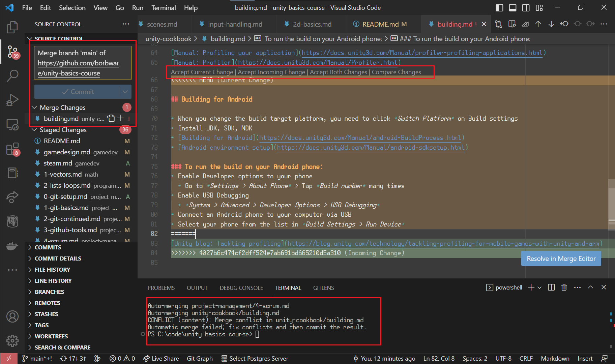Viewport: 615px width, 364px height.
Task: Switch to PROBLEMS panel tab
Action: (161, 288)
